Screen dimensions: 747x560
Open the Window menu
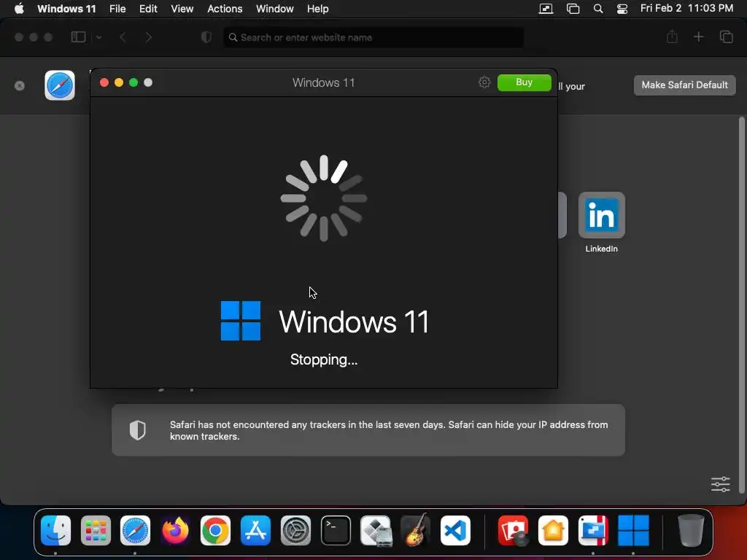pyautogui.click(x=275, y=9)
